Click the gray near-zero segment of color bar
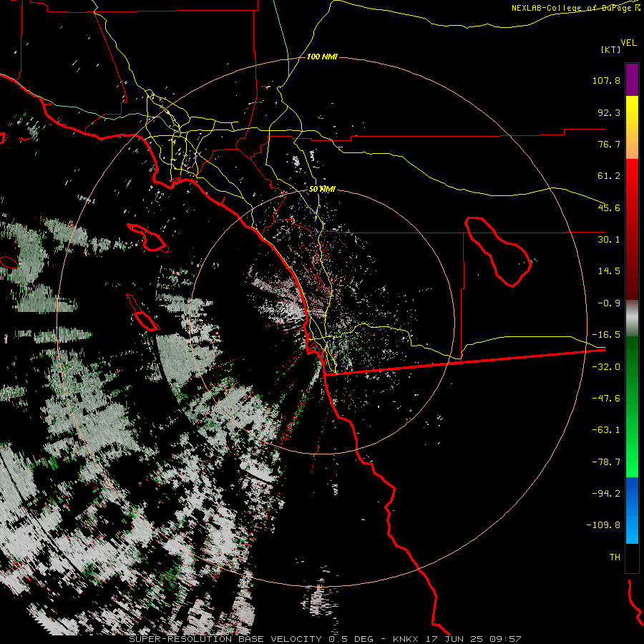The width and height of the screenshot is (644, 644). click(x=632, y=318)
